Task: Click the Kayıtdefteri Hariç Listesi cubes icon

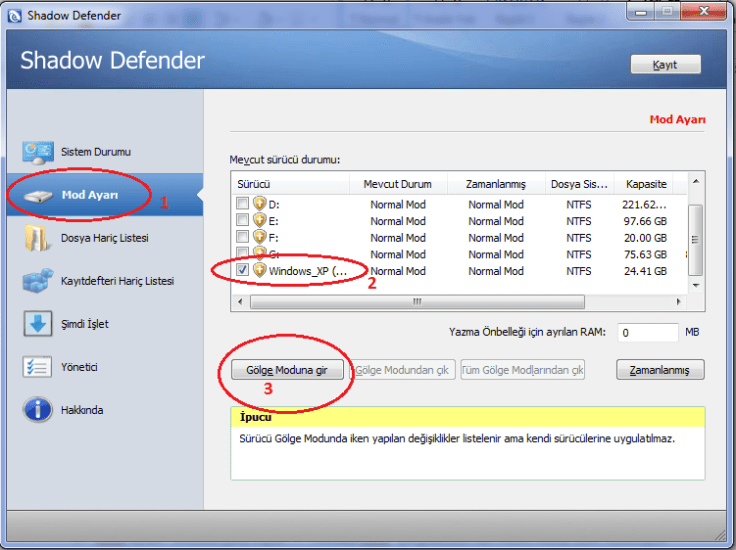Action: coord(37,281)
